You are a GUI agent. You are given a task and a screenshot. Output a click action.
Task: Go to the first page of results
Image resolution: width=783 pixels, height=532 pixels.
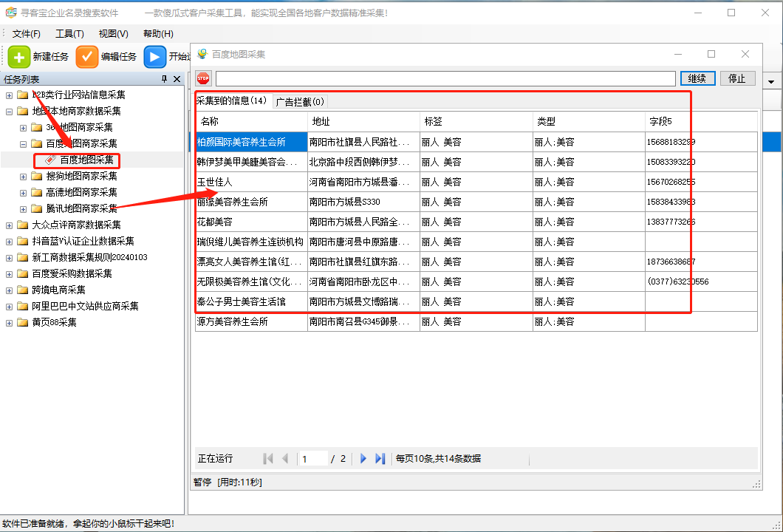268,459
